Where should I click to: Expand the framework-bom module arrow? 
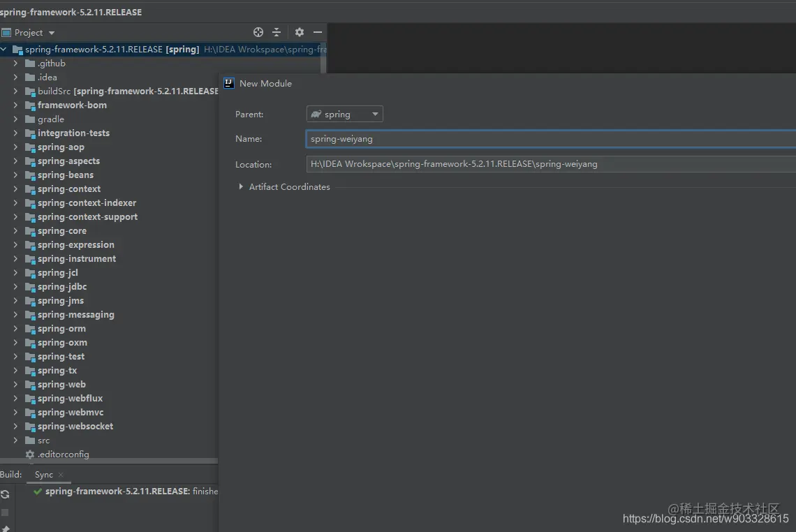point(15,105)
